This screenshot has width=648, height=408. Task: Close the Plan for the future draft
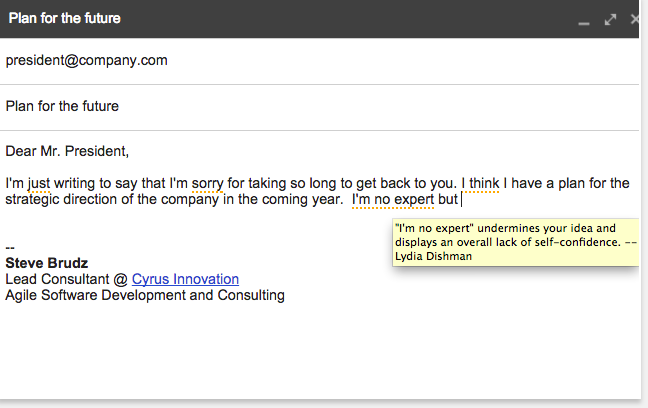[635, 19]
